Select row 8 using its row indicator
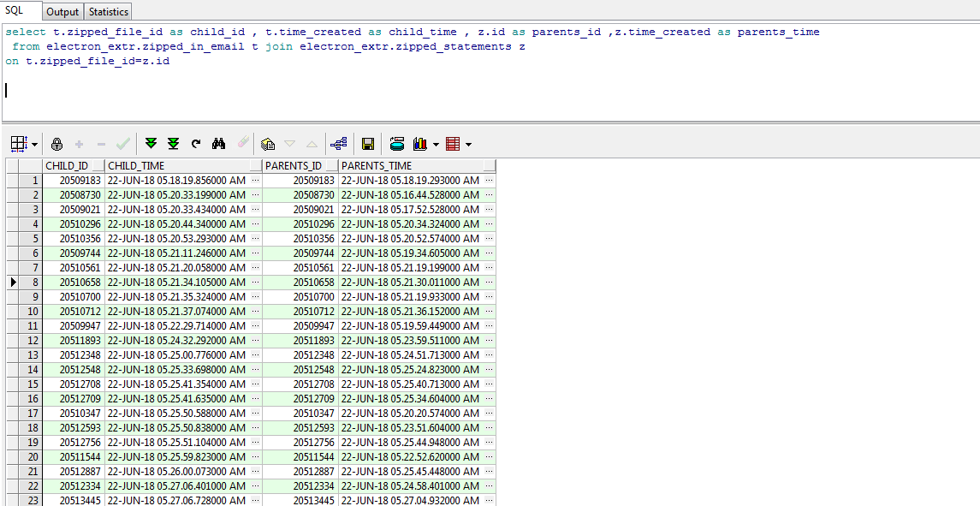The width and height of the screenshot is (980, 506). tap(13, 282)
